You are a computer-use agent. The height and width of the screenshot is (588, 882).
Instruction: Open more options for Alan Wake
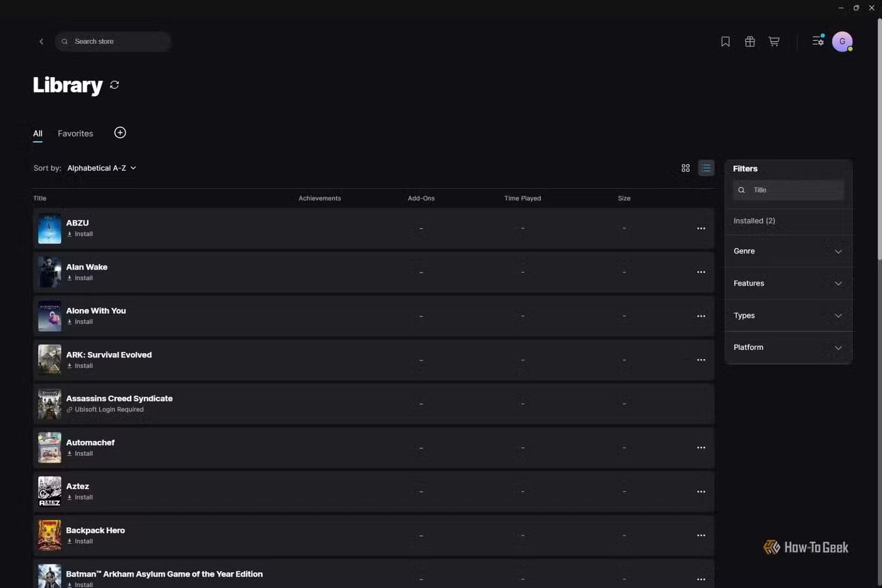coord(701,272)
